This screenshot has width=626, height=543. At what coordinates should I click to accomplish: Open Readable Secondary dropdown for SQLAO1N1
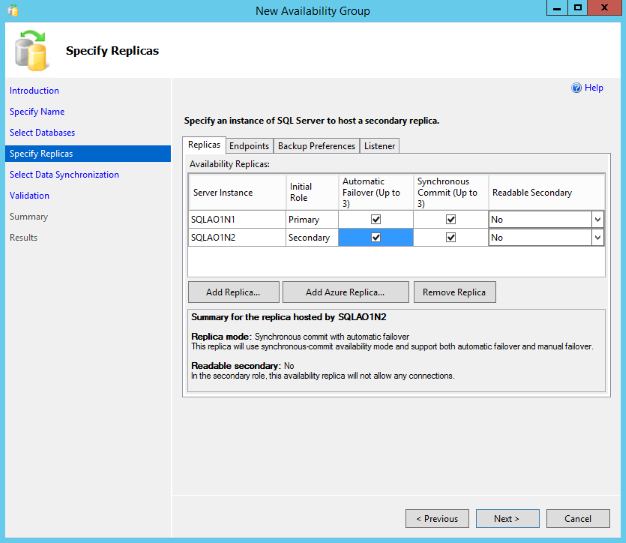pyautogui.click(x=597, y=219)
